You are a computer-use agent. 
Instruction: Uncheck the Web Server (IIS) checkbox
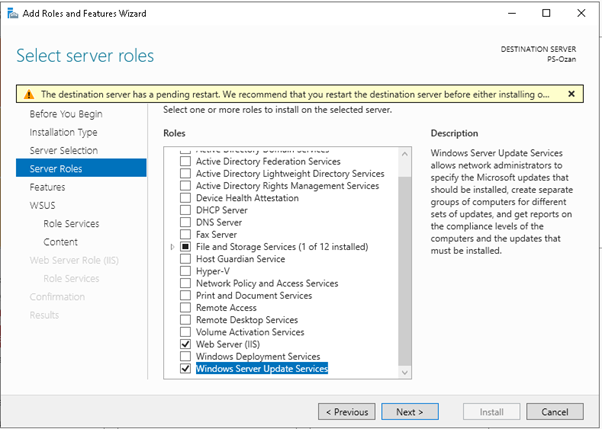[x=185, y=344]
